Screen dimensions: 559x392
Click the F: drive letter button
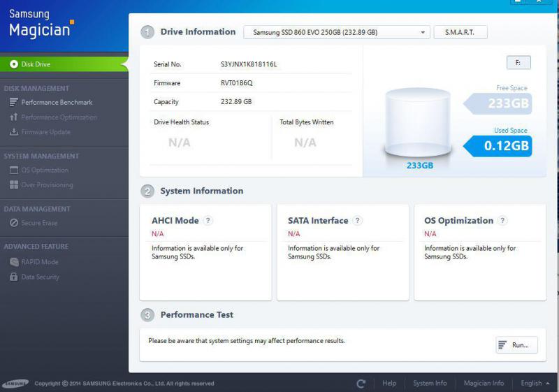pos(518,63)
